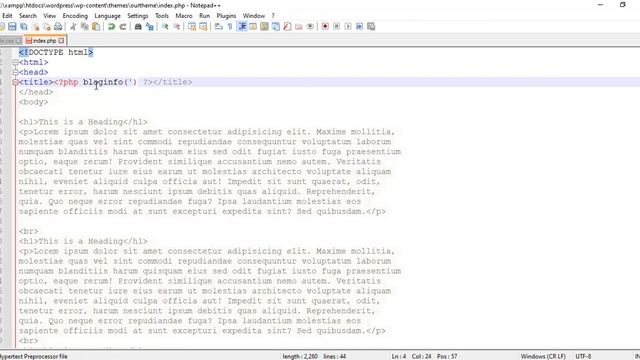640x360 pixels.
Task: Click Windows (CR LF) in status bar
Action: point(543,356)
